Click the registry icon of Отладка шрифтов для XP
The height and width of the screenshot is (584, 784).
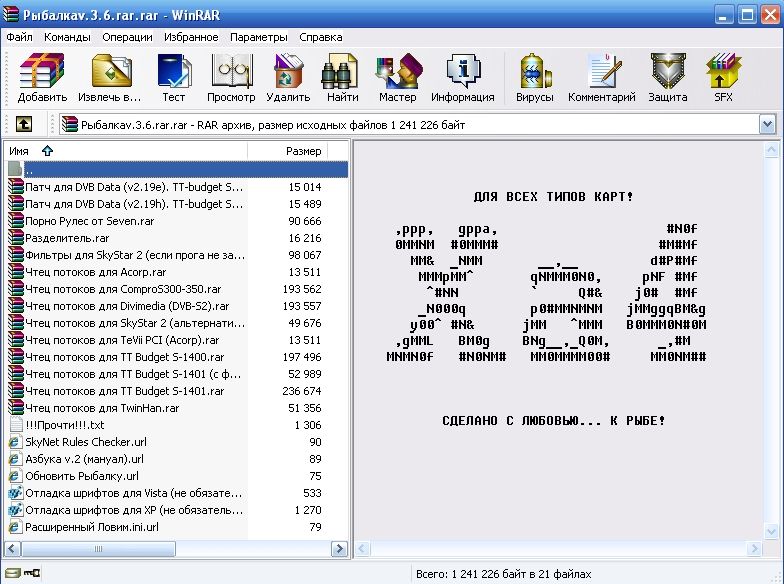tap(16, 510)
